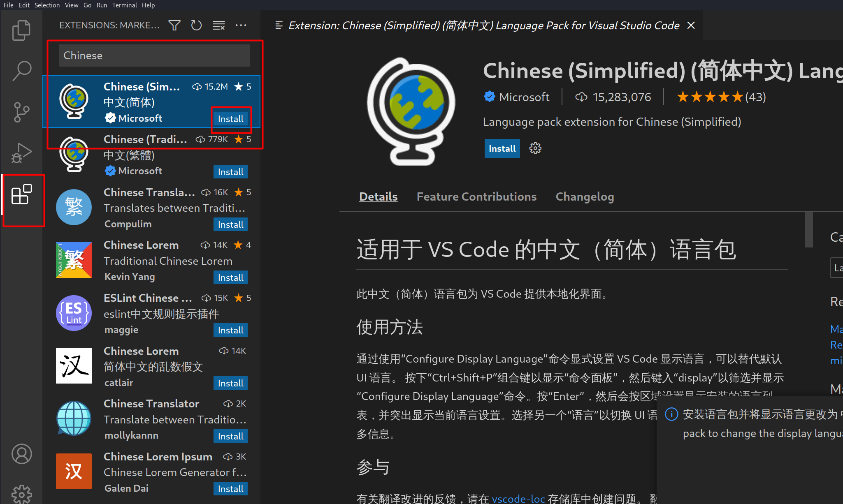Open the extension manage gear beside Install
The image size is (843, 504).
click(535, 148)
